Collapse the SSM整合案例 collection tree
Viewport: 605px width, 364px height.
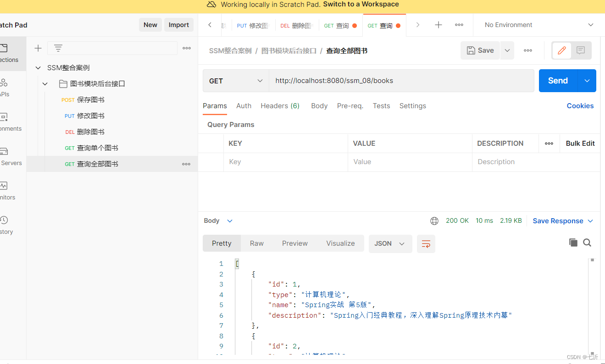click(x=38, y=67)
